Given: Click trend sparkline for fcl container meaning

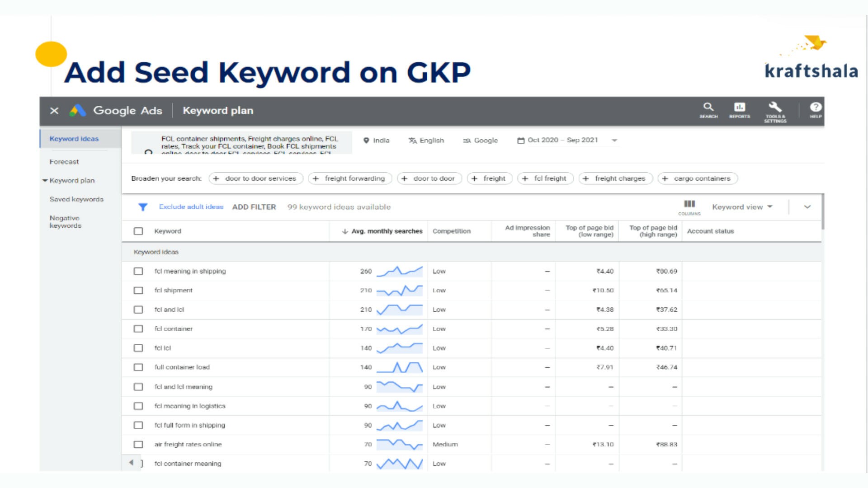Looking at the screenshot, I should 400,464.
